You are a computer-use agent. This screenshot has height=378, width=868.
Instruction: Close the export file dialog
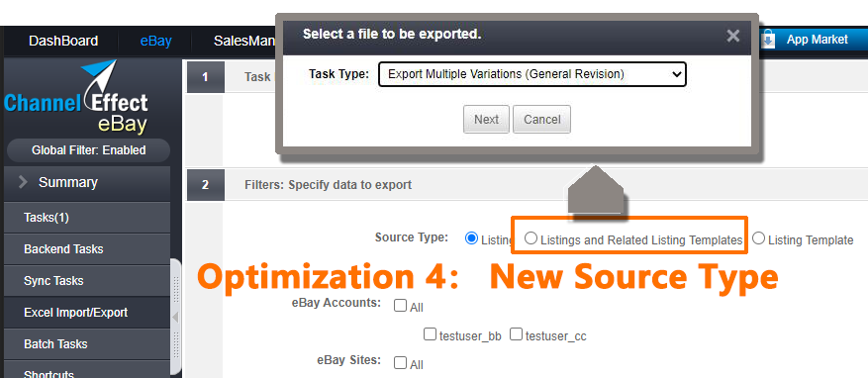[733, 36]
